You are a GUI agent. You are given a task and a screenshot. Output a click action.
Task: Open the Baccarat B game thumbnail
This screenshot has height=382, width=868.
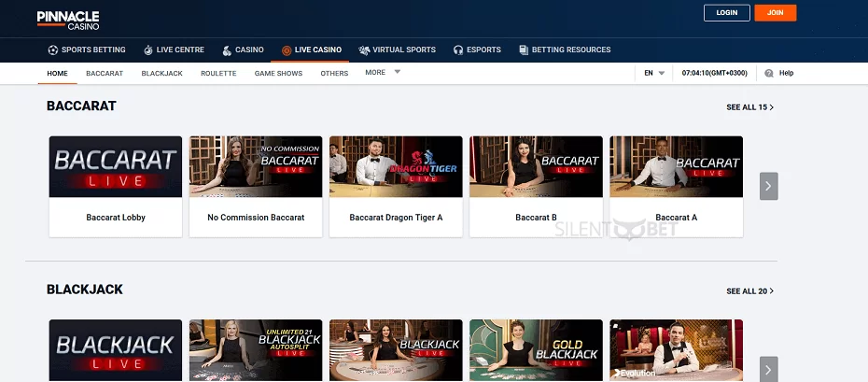point(536,166)
